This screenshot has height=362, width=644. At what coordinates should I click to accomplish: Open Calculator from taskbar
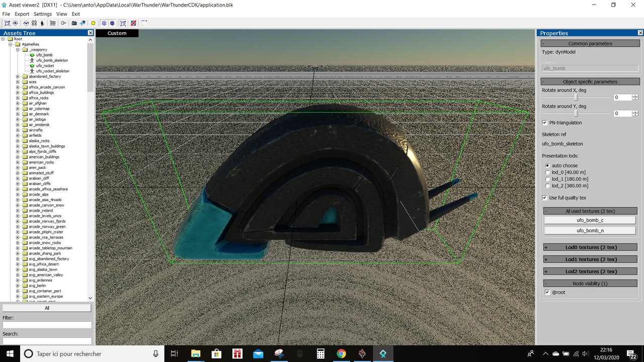click(x=320, y=354)
